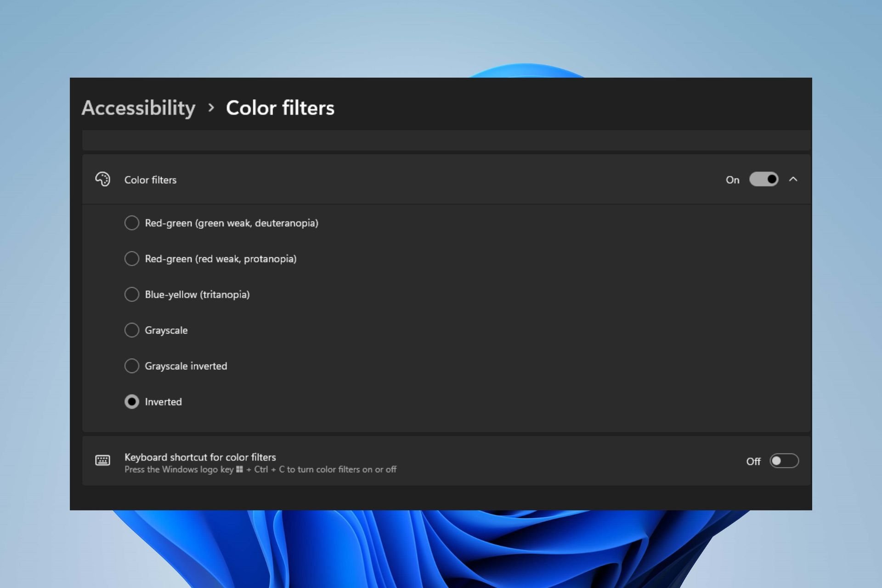
Task: Disable the Color filters toggle
Action: pyautogui.click(x=763, y=179)
